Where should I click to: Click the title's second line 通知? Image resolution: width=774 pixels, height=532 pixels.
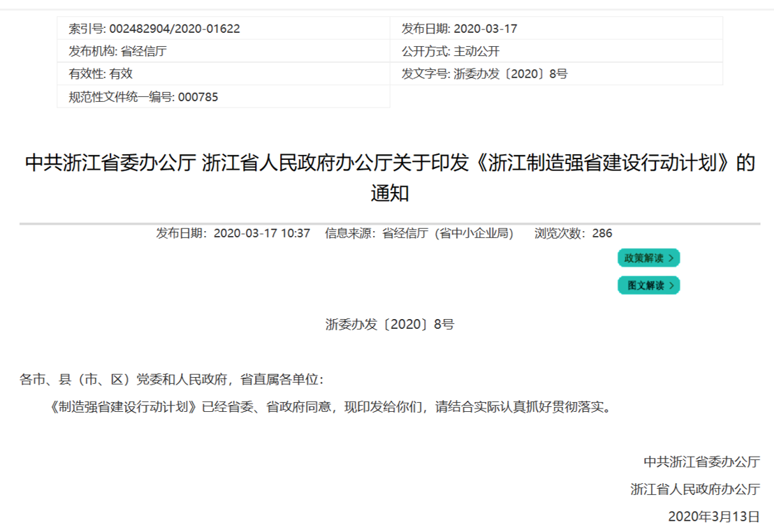390,193
